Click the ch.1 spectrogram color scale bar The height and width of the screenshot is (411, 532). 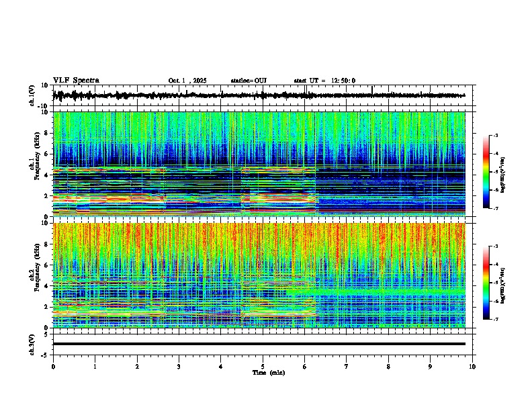pyautogui.click(x=486, y=172)
